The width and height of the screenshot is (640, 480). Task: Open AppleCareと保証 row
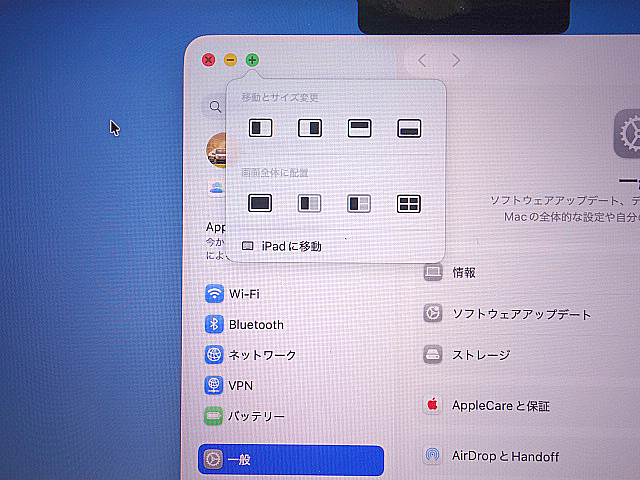[500, 406]
